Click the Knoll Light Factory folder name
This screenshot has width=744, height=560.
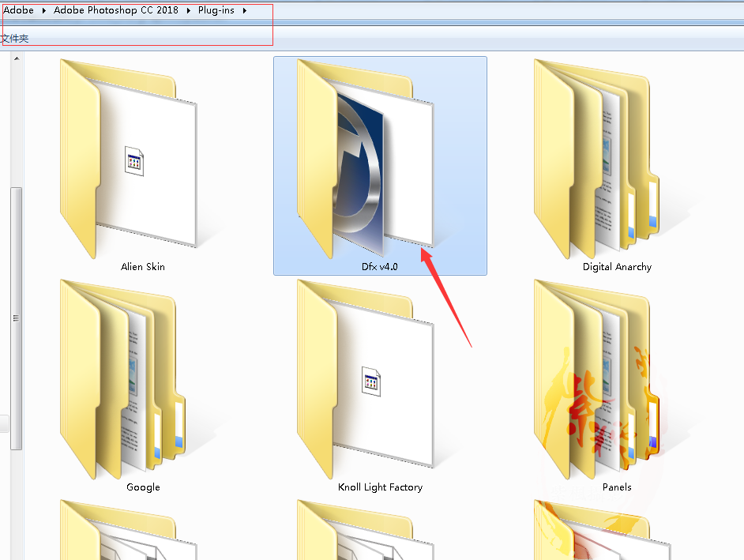coord(380,487)
